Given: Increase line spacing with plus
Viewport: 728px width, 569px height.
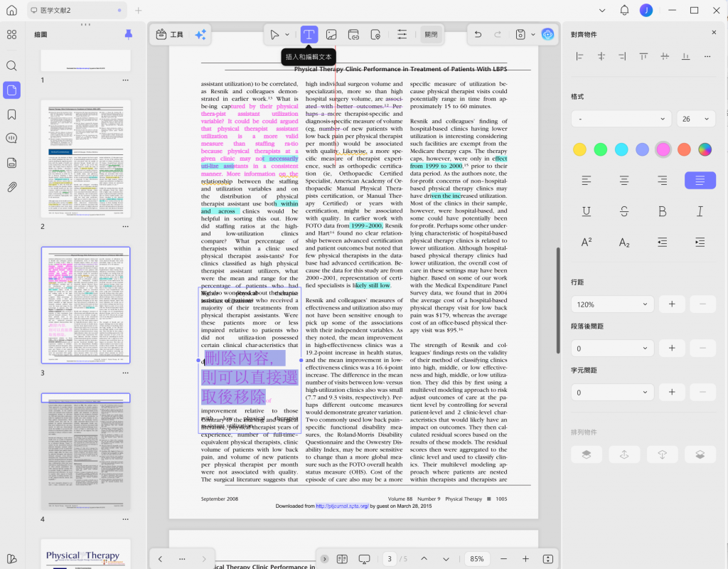Looking at the screenshot, I should tap(672, 304).
